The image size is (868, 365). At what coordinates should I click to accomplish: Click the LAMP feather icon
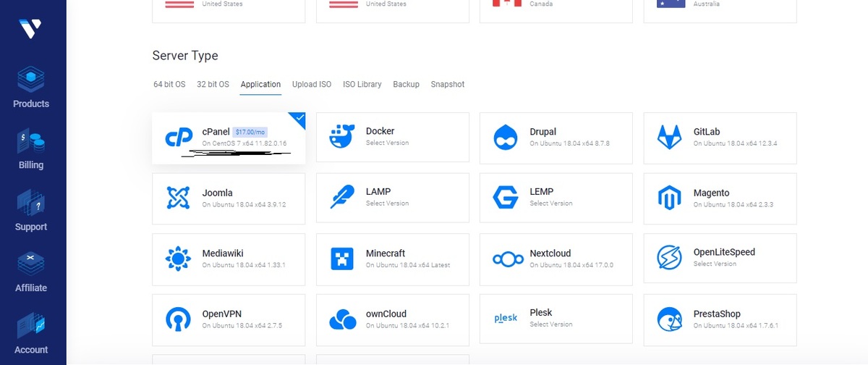[x=341, y=197]
